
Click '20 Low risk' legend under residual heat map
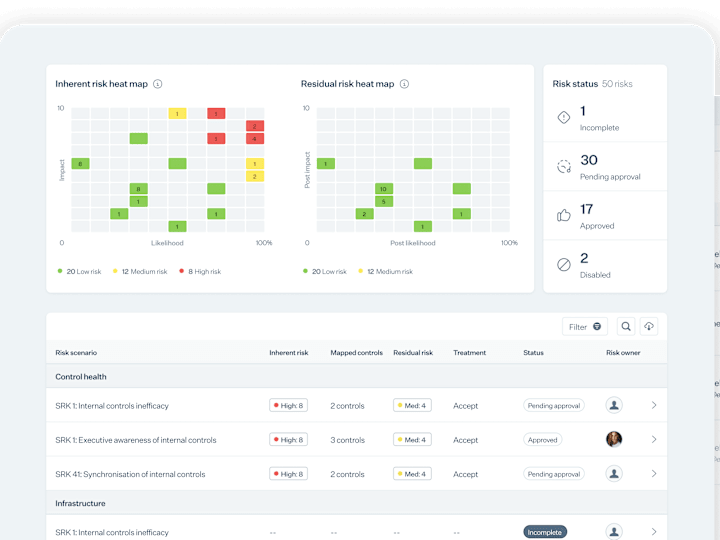[325, 271]
